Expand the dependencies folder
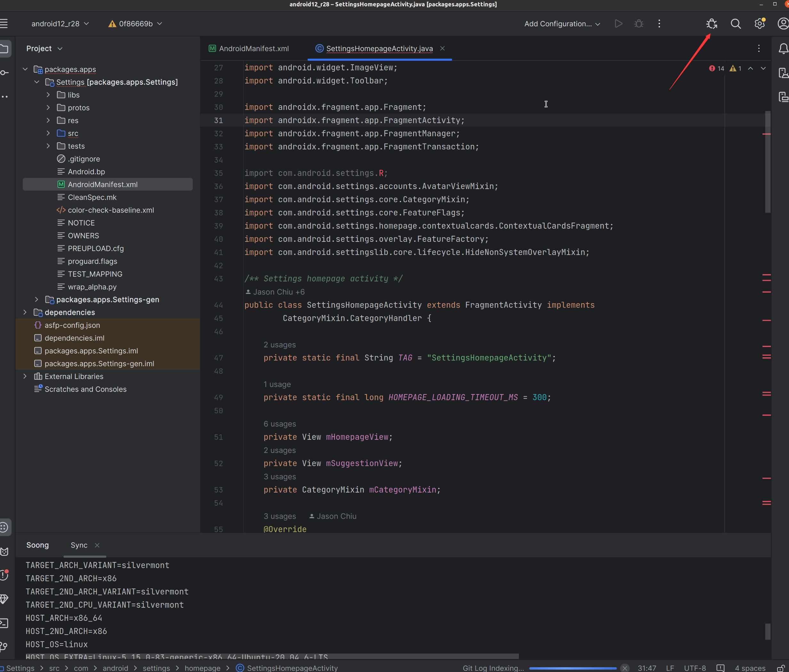Image resolution: width=789 pixels, height=672 pixels. click(25, 312)
